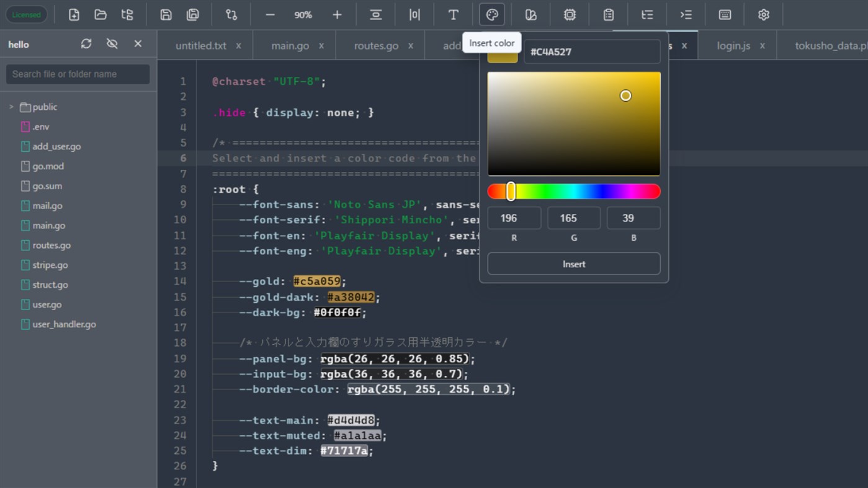Click the hex color code field
This screenshot has height=488, width=868.
(592, 52)
